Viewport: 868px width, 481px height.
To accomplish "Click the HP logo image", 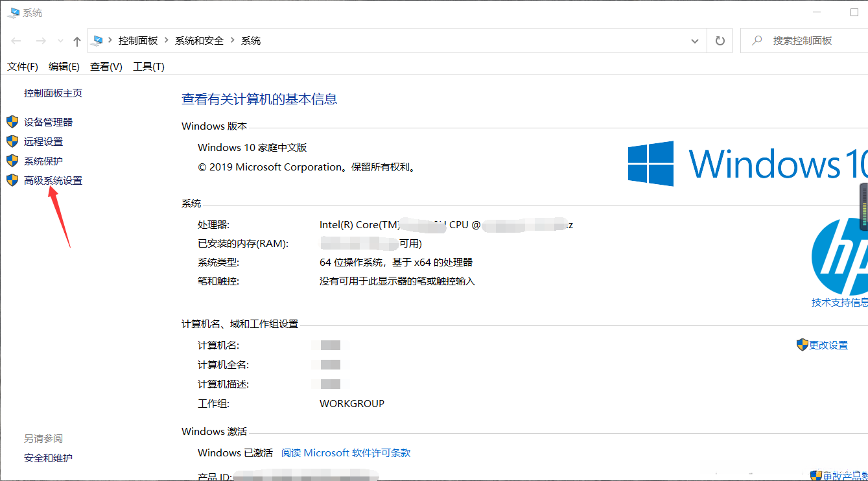I will [x=840, y=257].
